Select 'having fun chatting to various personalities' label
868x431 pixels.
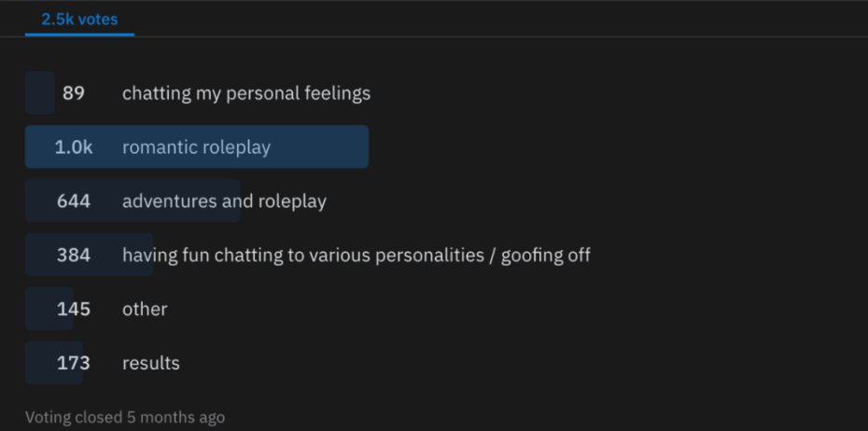pos(356,256)
